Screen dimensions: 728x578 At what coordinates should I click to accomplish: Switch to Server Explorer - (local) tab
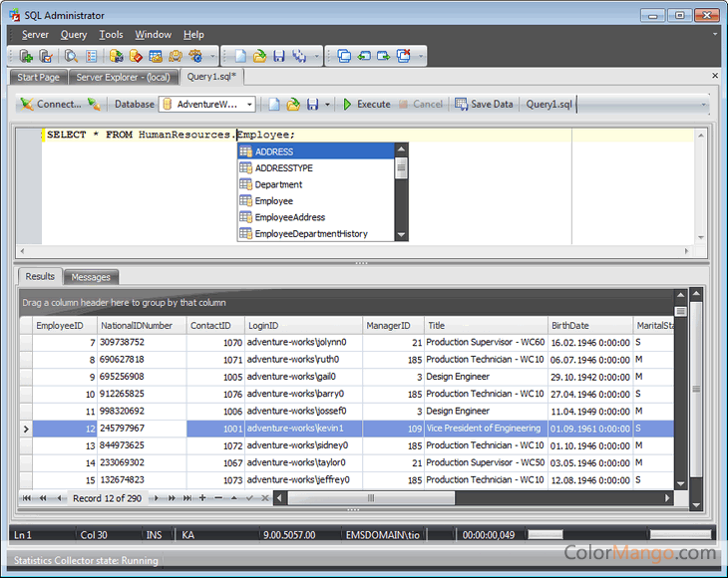[x=123, y=77]
